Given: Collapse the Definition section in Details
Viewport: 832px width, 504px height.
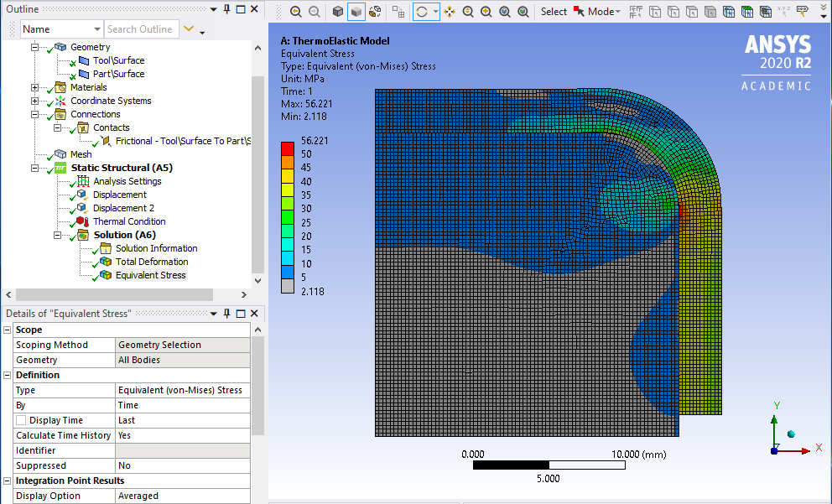Looking at the screenshot, I should pos(8,375).
